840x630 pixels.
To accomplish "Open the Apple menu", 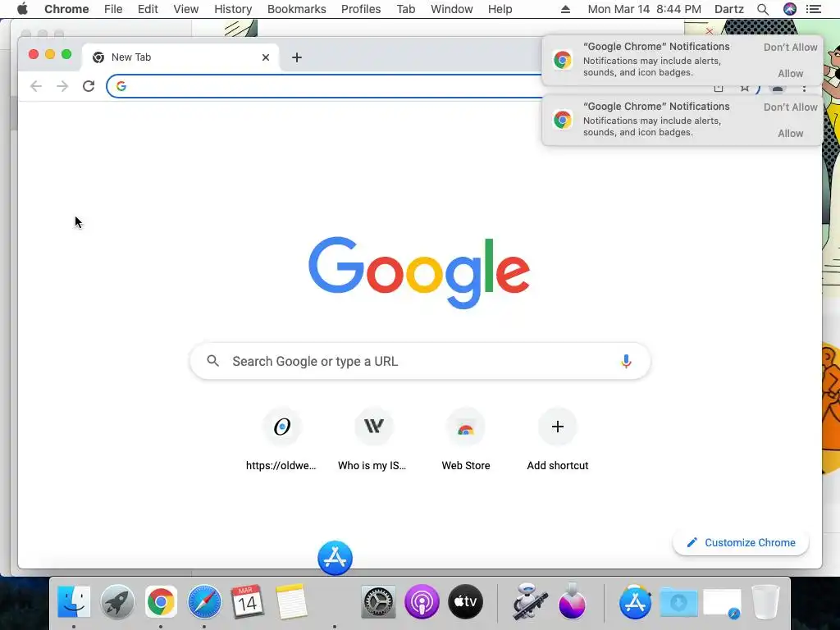I will pos(22,9).
